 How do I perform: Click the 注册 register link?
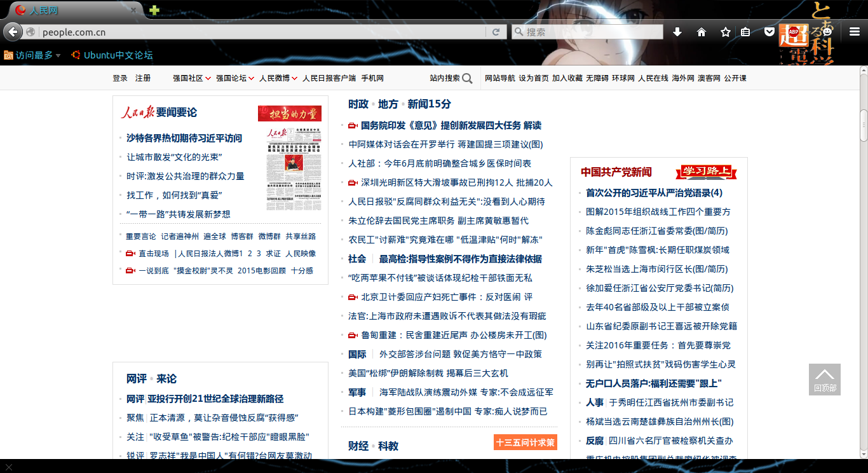143,78
